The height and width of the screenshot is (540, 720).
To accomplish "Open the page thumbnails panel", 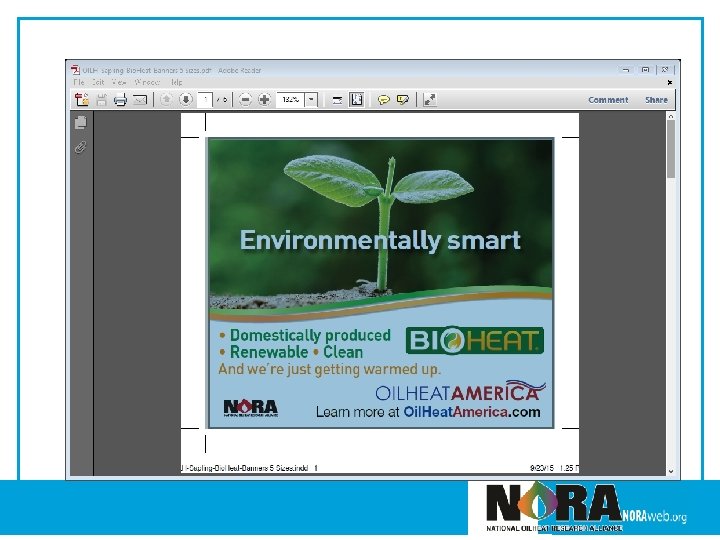I will pos(80,122).
